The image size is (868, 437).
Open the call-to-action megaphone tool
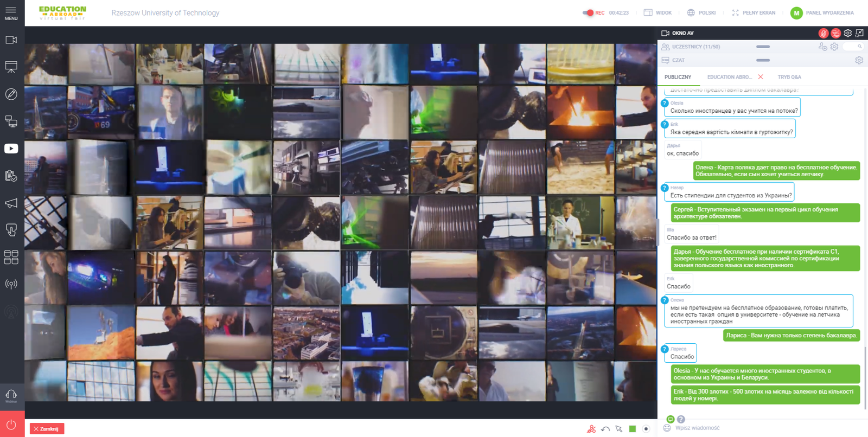point(11,203)
